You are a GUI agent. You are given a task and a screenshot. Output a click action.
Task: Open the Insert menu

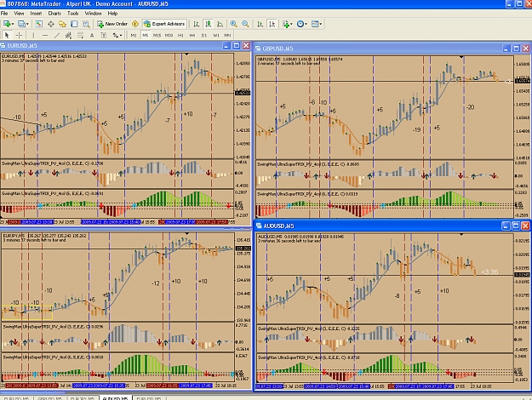(36, 14)
